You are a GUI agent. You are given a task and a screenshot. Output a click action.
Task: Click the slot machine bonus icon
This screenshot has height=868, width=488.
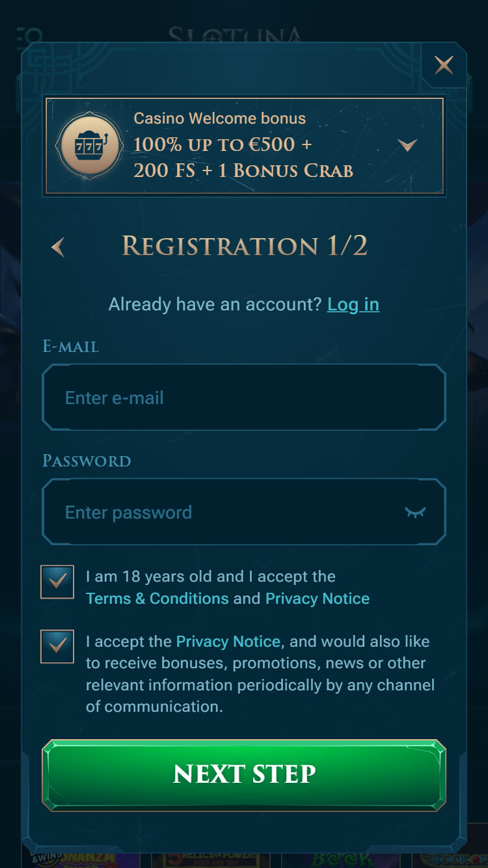[90, 146]
